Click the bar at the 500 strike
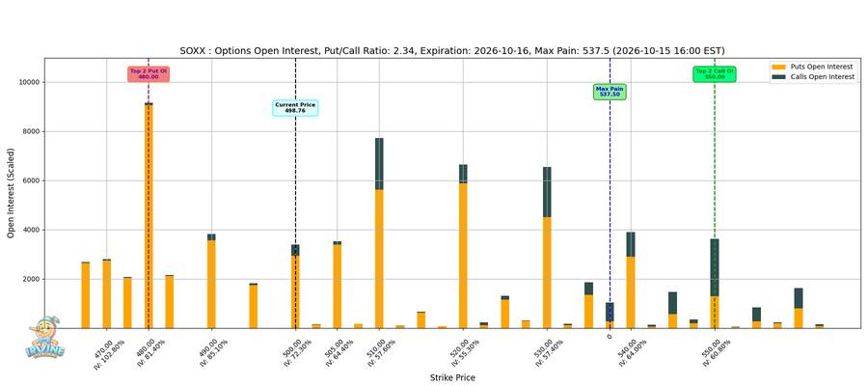The image size is (868, 386). coord(295,287)
